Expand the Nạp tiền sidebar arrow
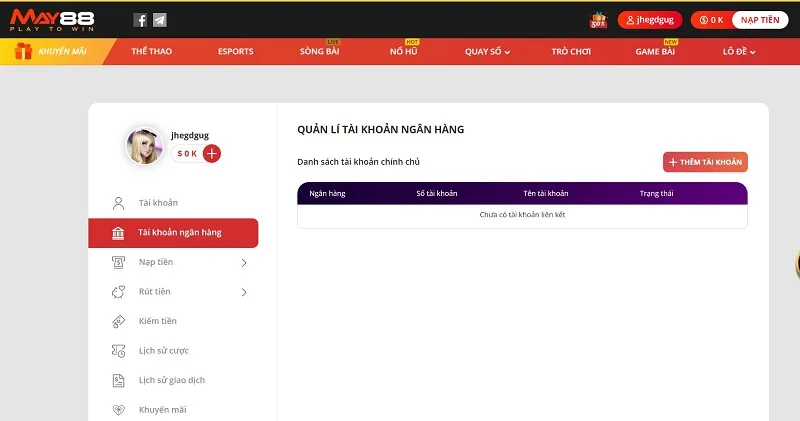The width and height of the screenshot is (800, 421). tap(244, 263)
